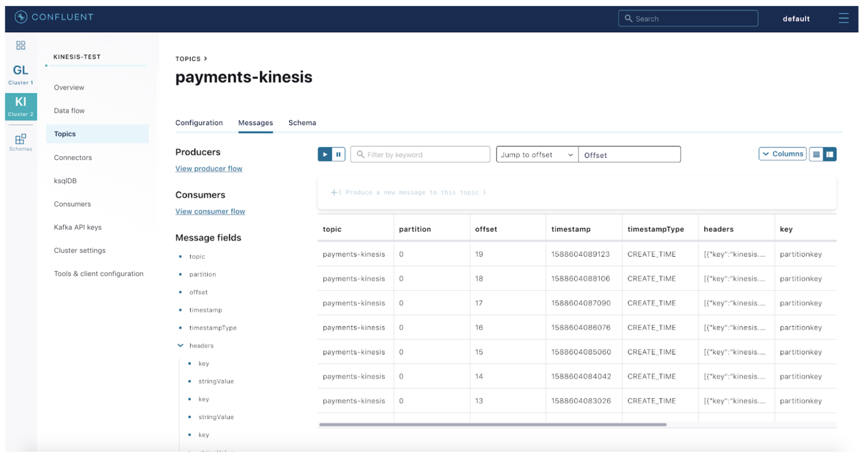Open the cluster grid overview icon

click(21, 45)
